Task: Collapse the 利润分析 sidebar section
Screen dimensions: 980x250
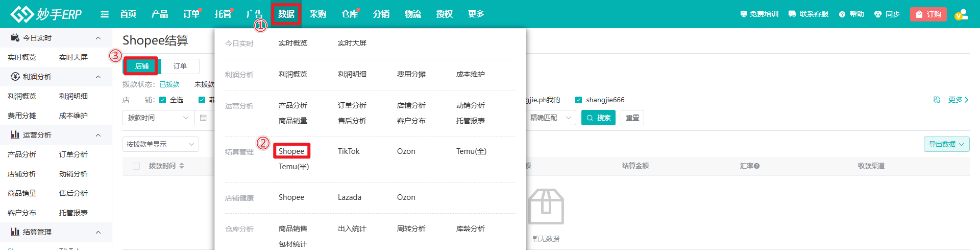Action: coord(98,77)
